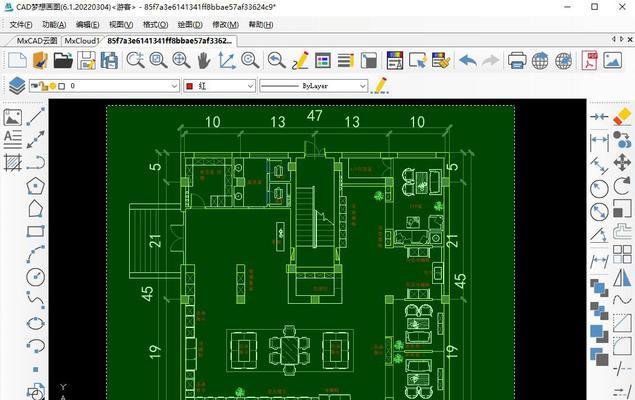Select the Polygon tool with center point

pyautogui.click(x=36, y=186)
